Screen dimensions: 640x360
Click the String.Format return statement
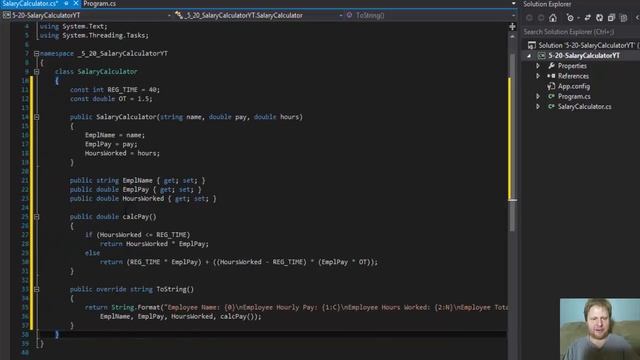tap(296, 308)
